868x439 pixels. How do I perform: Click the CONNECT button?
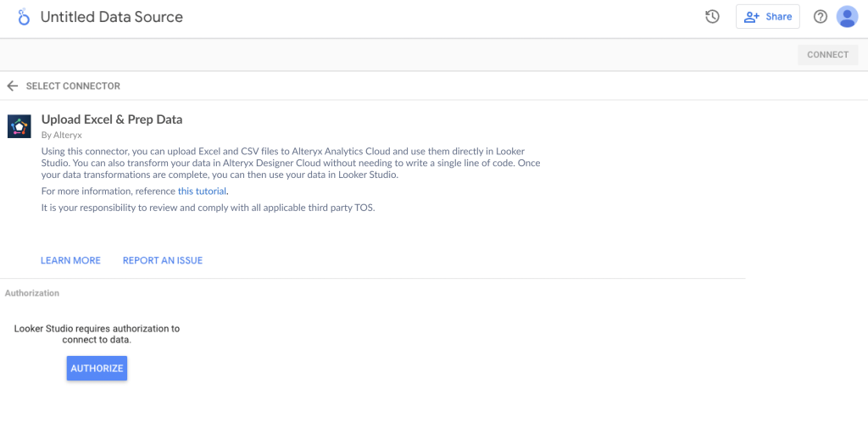827,55
